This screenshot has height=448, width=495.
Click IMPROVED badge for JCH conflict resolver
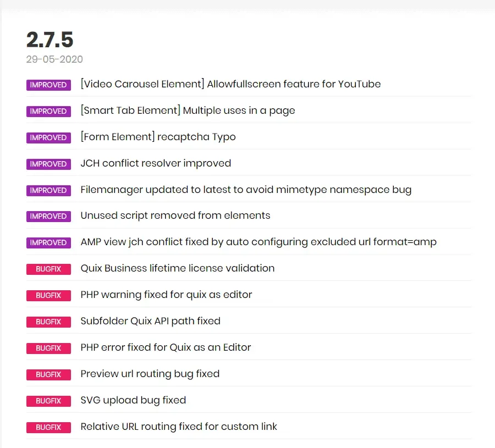tap(48, 164)
